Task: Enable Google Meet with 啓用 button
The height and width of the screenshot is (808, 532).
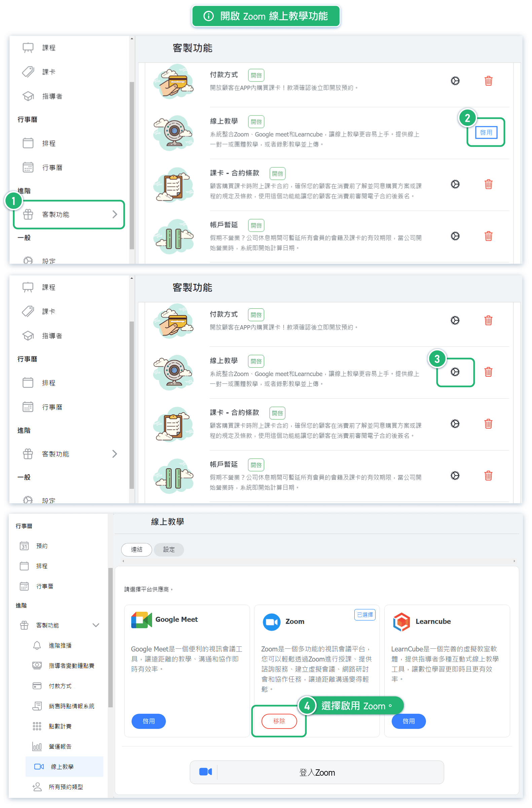Action: tap(148, 721)
